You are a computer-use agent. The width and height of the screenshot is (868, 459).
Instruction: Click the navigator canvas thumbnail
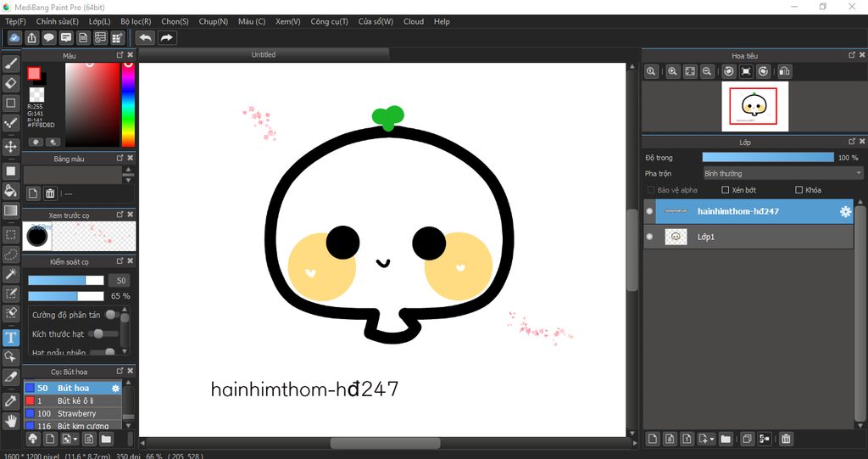click(x=754, y=106)
